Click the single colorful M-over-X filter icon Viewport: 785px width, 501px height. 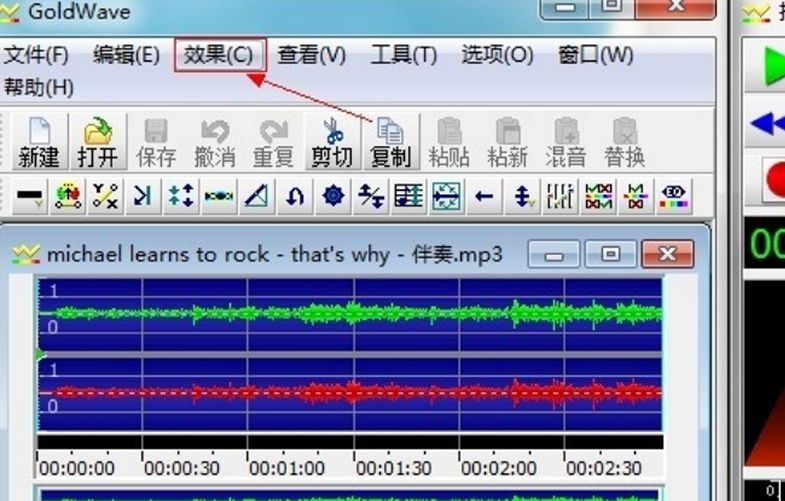(636, 196)
